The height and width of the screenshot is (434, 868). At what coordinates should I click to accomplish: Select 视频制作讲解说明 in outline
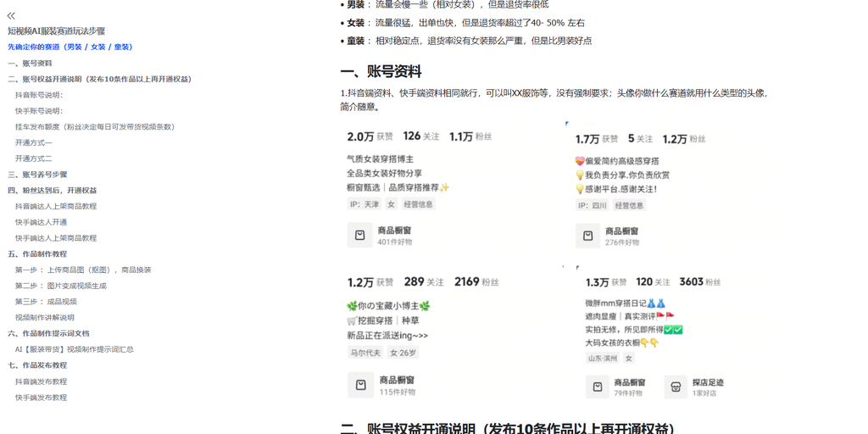coord(45,318)
